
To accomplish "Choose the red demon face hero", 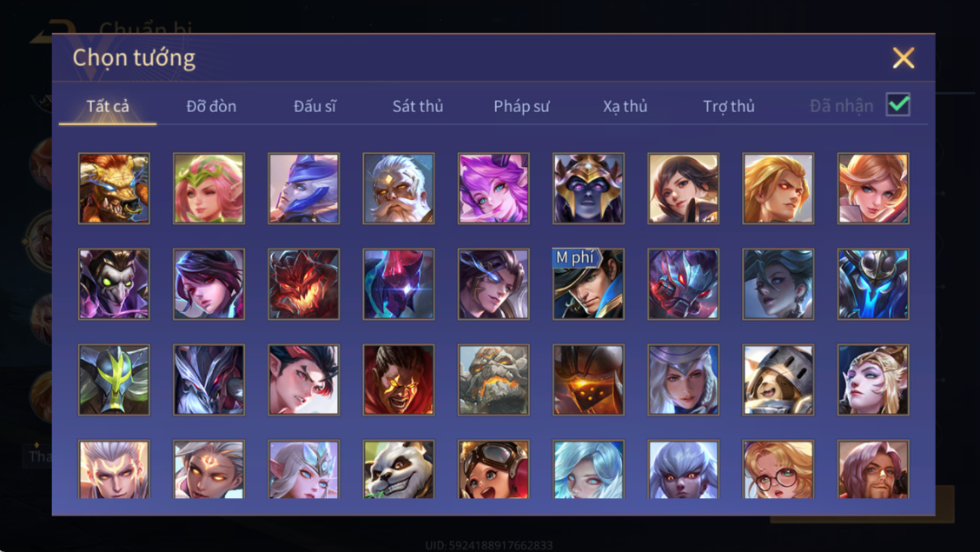I will coord(304,283).
